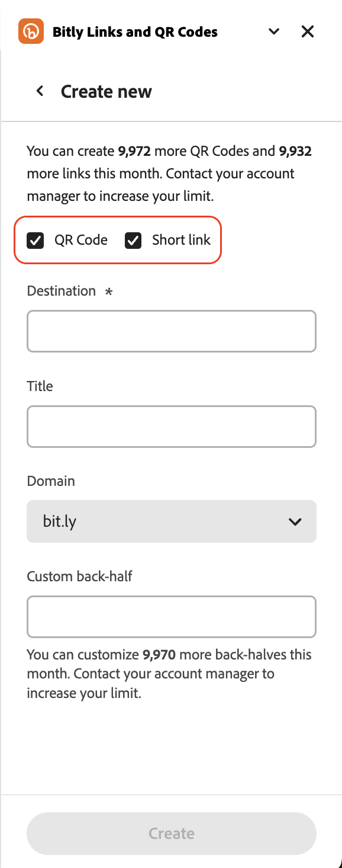Screen dimensions: 342x868
Task: Go back using the arrow beside Create new
Action: click(40, 91)
